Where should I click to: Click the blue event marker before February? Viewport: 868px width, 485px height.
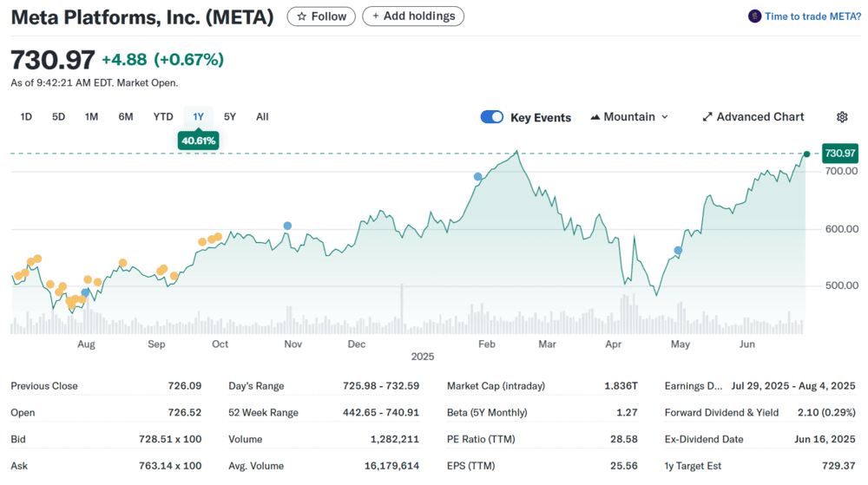(x=477, y=177)
